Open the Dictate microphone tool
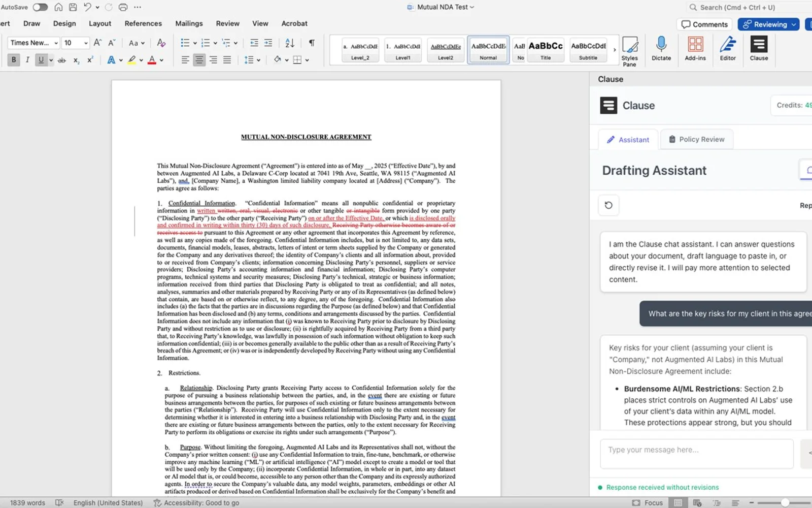 (x=661, y=49)
